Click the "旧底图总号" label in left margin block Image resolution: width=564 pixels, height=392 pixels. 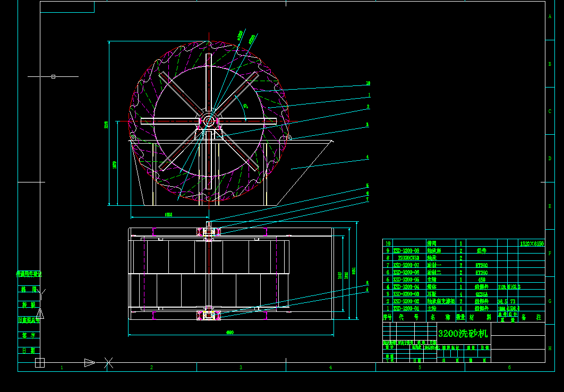[x=29, y=320]
